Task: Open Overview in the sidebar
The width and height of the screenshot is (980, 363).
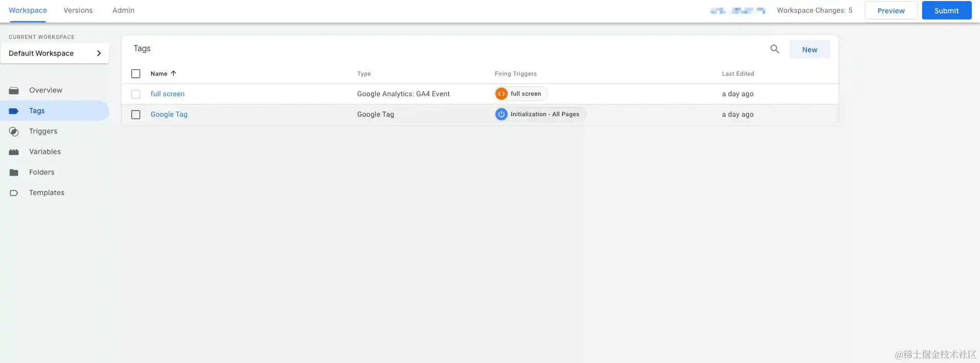Action: click(46, 90)
